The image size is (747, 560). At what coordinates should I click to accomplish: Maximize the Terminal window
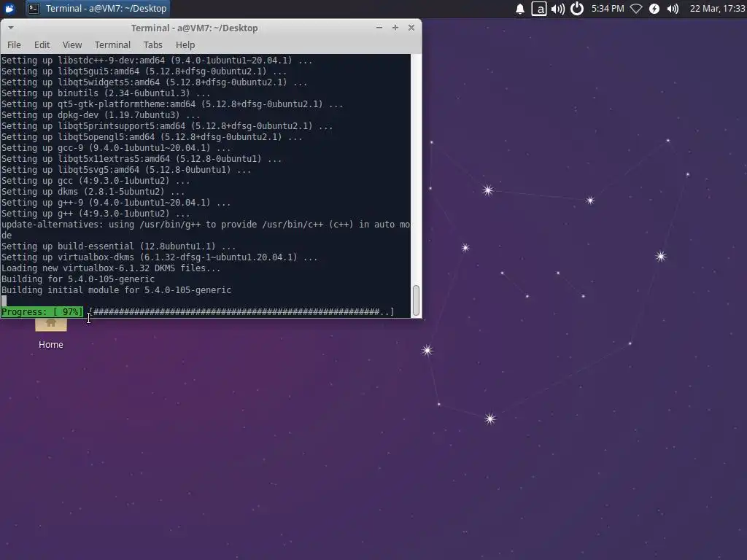click(x=395, y=28)
